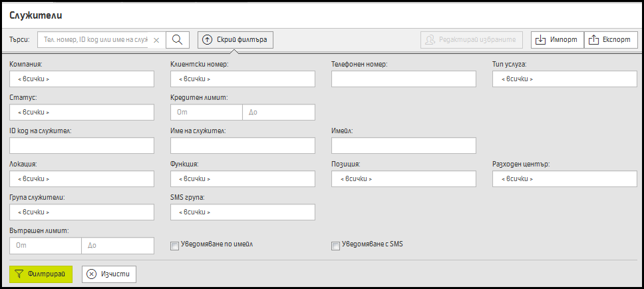Image resolution: width=644 pixels, height=289 pixels.
Task: Click the Вътрешен лимит От field
Action: click(46, 246)
